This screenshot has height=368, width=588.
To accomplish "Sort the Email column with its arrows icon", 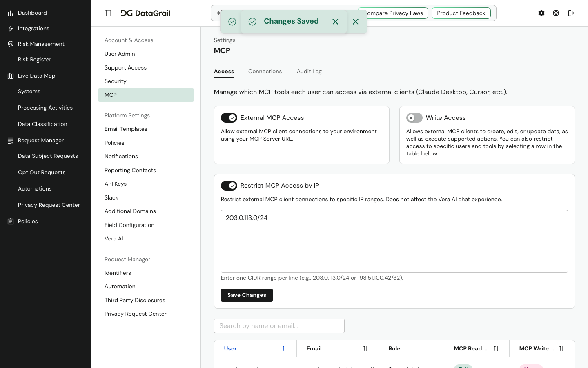I will coord(365,348).
